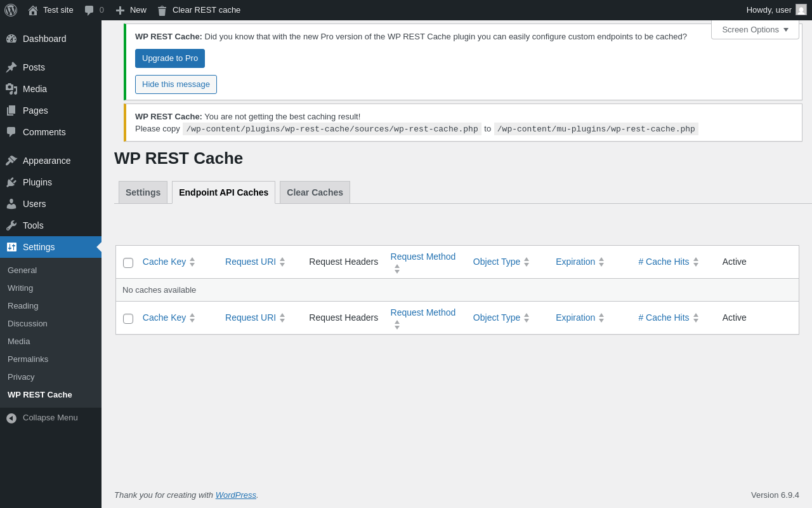Sort by # Cache Hits in table footer

669,317
